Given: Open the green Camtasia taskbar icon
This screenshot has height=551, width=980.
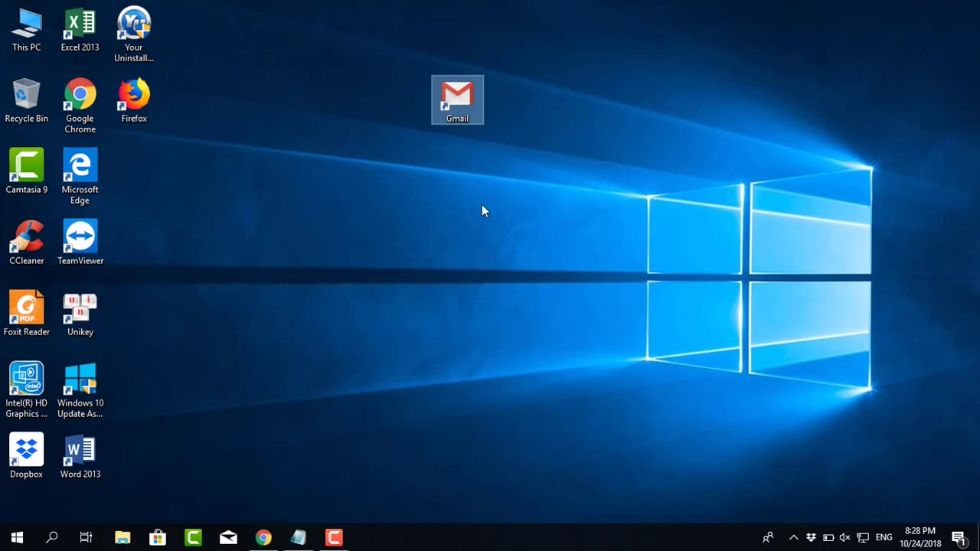Looking at the screenshot, I should point(193,537).
